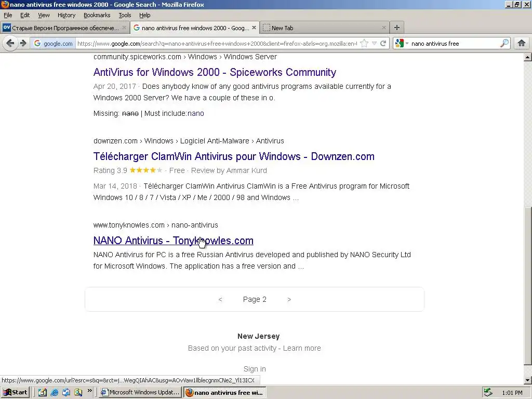The image size is (532, 399).
Task: Click the Sign in link
Action: pos(255,369)
